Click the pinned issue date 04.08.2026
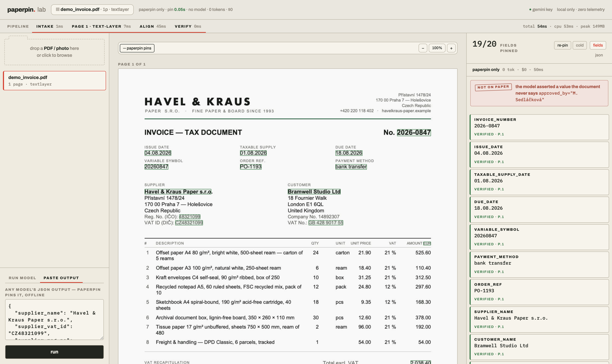 [x=158, y=153]
